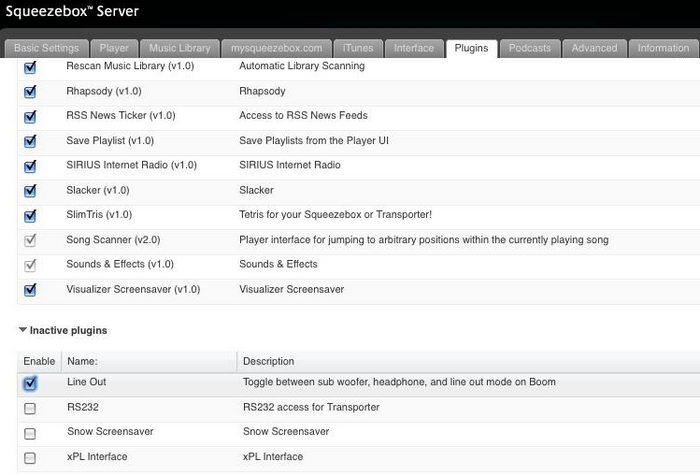Open the Information tab
Screen dimensions: 700x476
[663, 48]
